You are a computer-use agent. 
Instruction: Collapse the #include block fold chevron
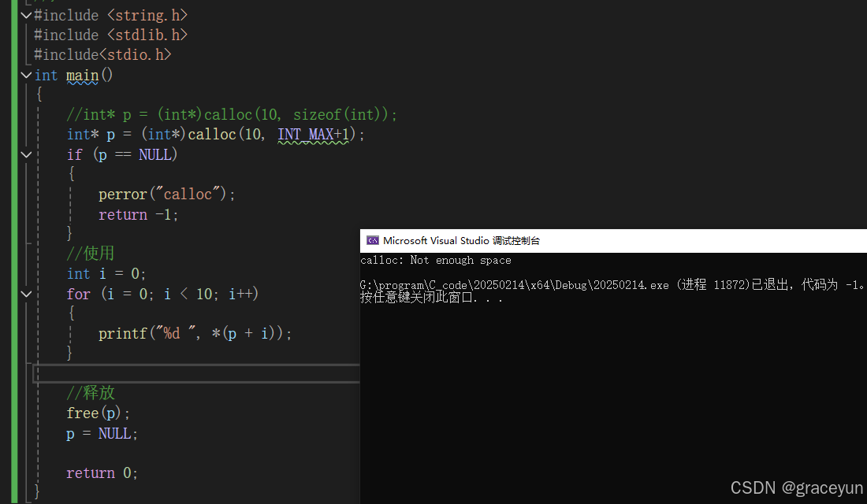point(26,15)
